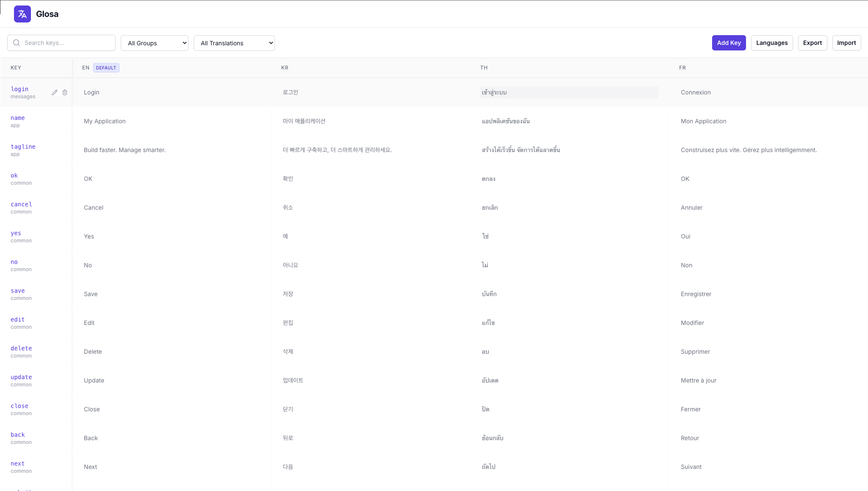Import translation files
Viewport: 868px width, 491px height.
pyautogui.click(x=846, y=43)
